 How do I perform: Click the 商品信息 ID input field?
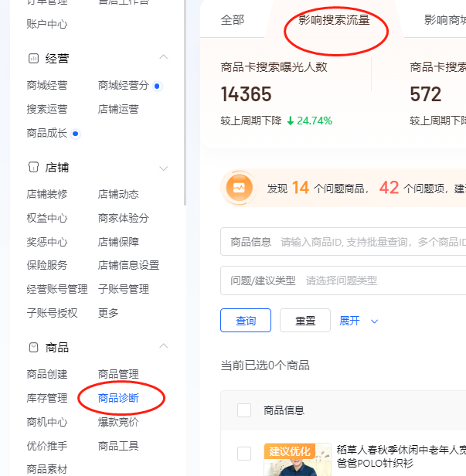pyautogui.click(x=371, y=242)
